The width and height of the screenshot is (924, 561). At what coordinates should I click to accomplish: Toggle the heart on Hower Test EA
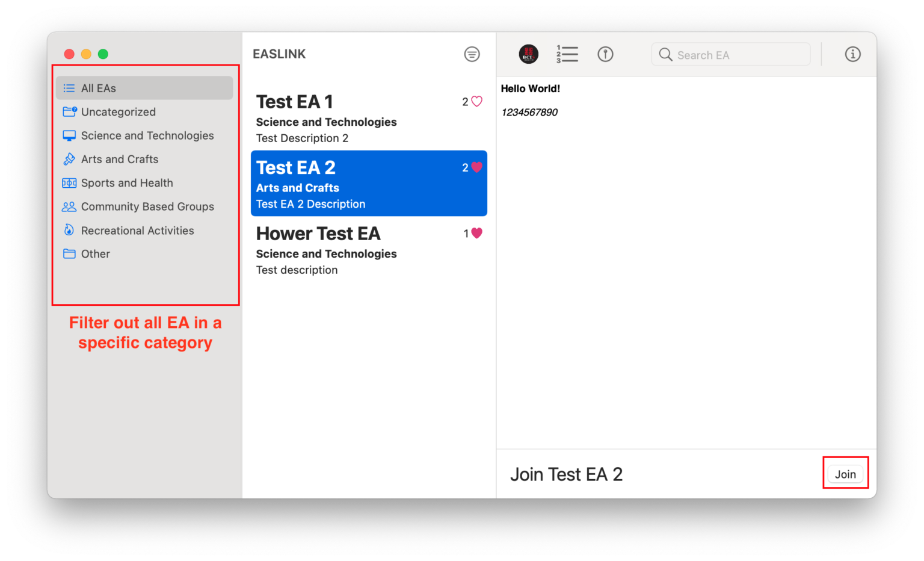pyautogui.click(x=476, y=233)
